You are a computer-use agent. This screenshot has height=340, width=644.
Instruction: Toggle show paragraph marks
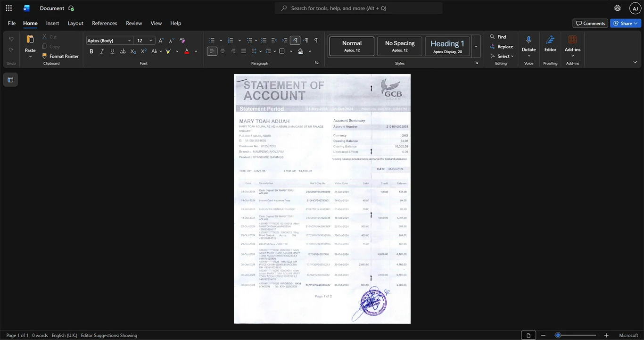pos(316,41)
